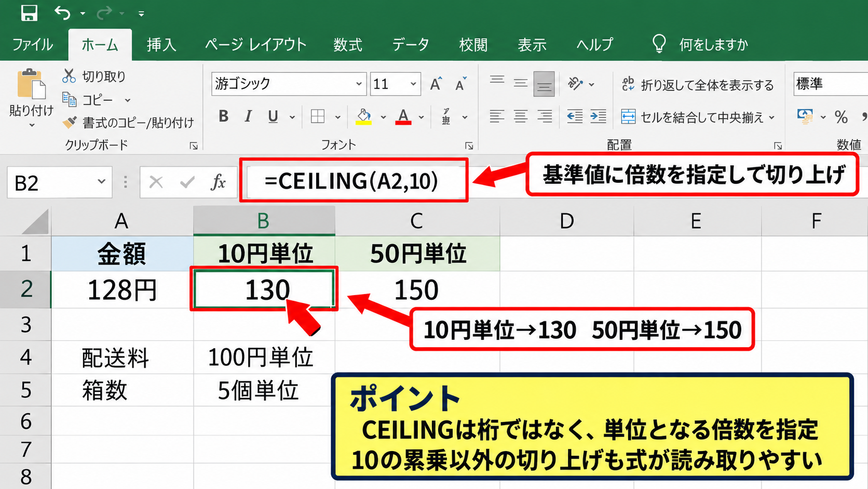Increase font size with large A icon
The image size is (868, 489).
[436, 84]
